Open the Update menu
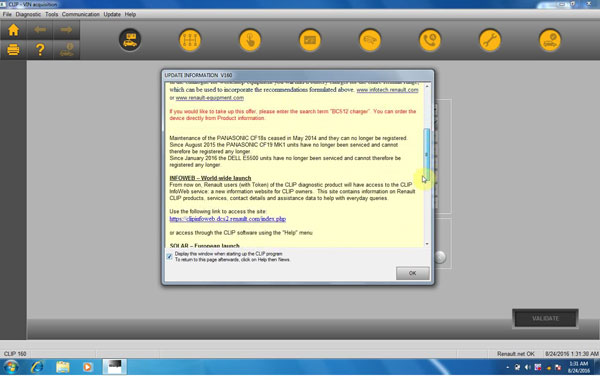 [112, 14]
